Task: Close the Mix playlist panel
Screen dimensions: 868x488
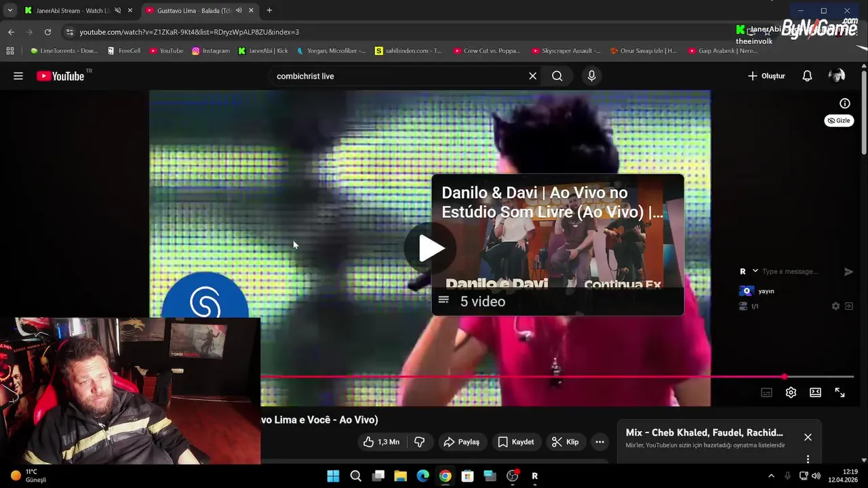Action: 808,437
